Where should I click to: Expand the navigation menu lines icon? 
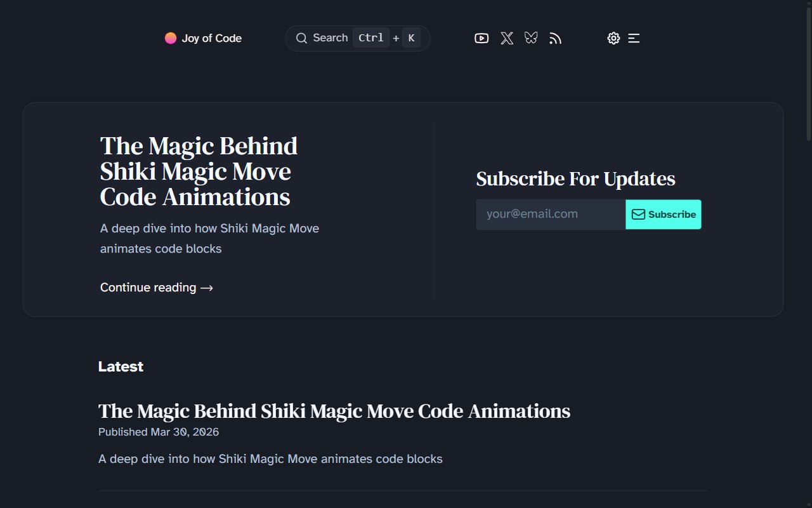(x=634, y=38)
